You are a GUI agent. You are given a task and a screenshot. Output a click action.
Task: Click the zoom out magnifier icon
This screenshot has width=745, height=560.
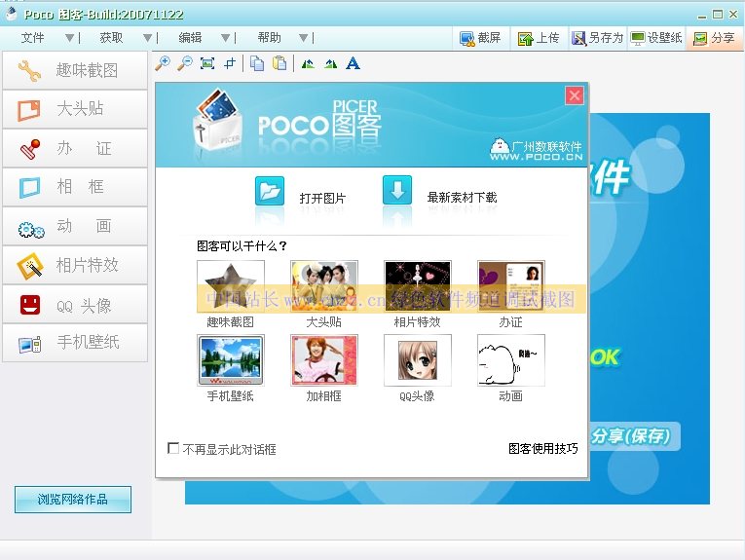pyautogui.click(x=185, y=63)
